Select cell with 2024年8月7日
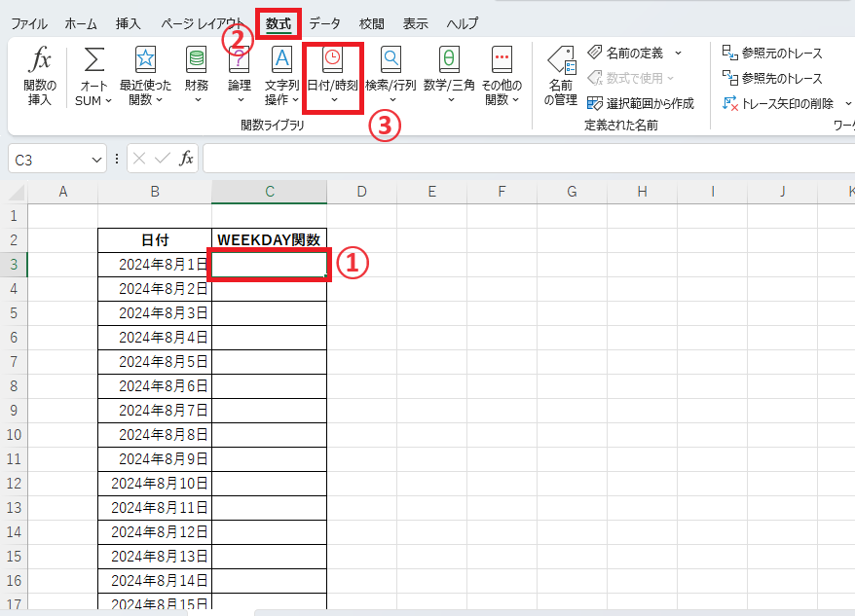The image size is (855, 616). 155,411
